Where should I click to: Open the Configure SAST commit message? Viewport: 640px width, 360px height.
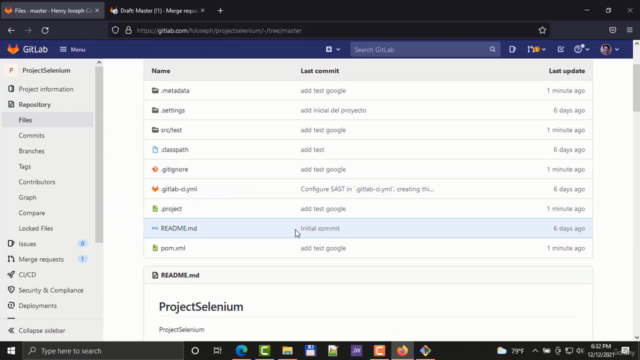pyautogui.click(x=367, y=189)
